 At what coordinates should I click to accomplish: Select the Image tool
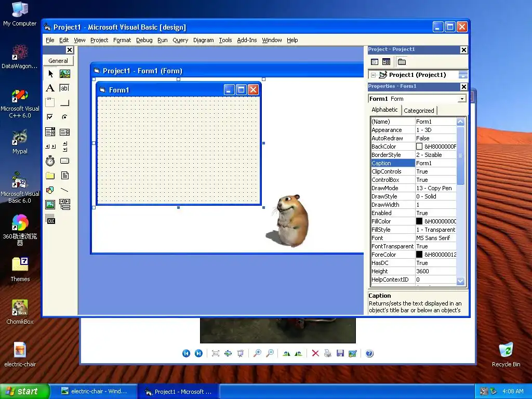(x=50, y=205)
